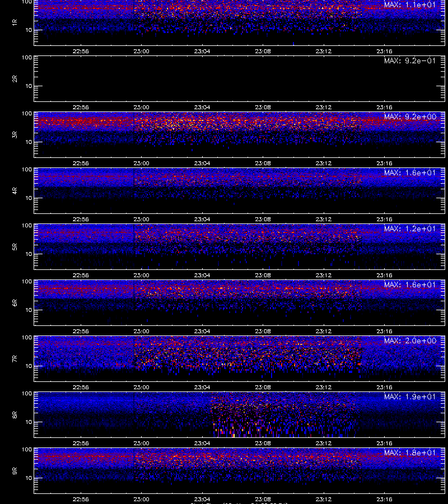Click the 23:08 time label below panel 2R

[x=263, y=108]
